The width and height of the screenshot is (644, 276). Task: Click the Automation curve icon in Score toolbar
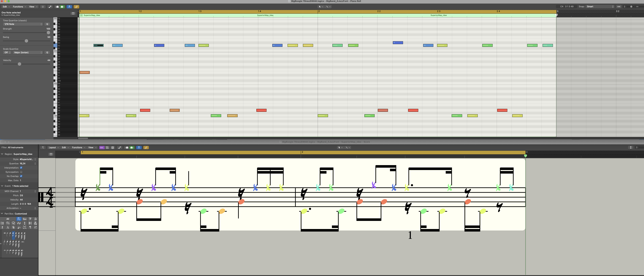click(120, 148)
